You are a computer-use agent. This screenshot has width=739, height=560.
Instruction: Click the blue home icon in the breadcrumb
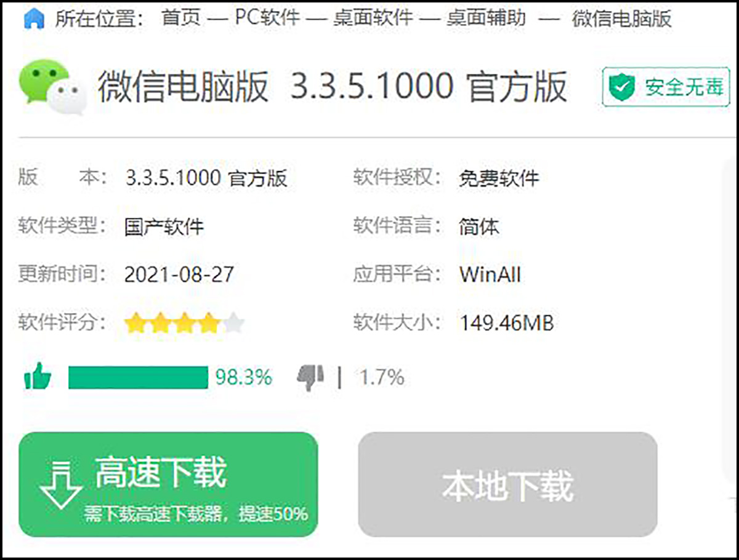pyautogui.click(x=34, y=19)
